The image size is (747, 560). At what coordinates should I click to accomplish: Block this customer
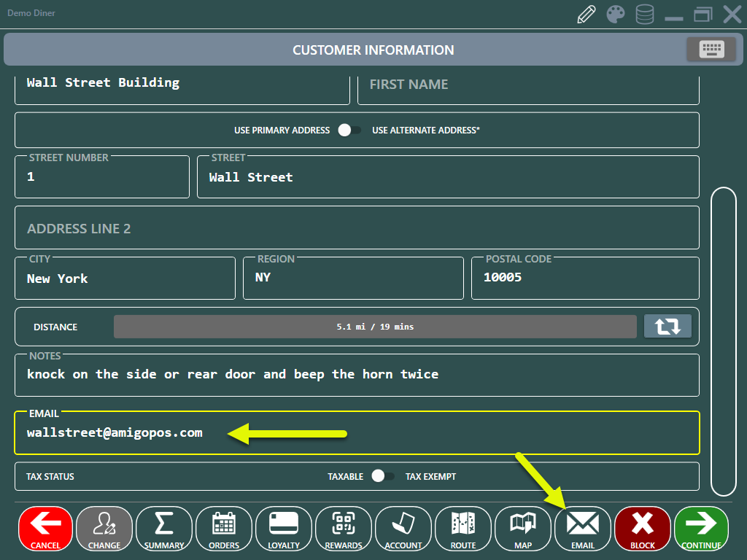[x=642, y=529]
